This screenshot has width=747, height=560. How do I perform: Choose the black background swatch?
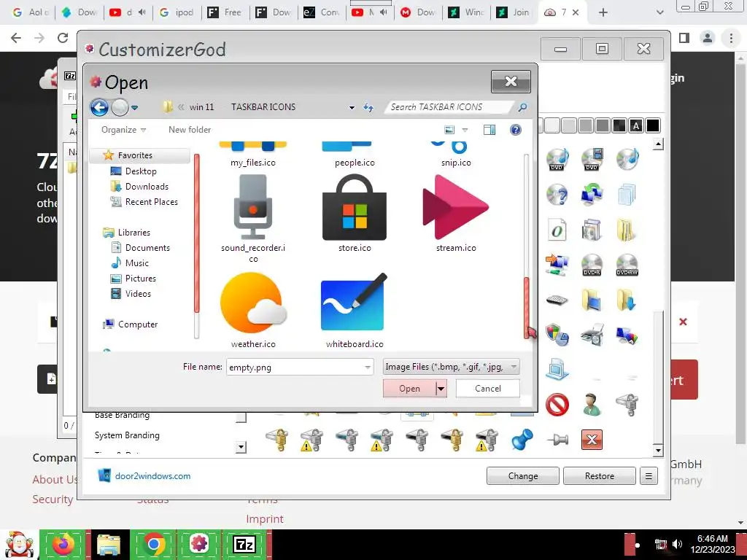pos(653,125)
